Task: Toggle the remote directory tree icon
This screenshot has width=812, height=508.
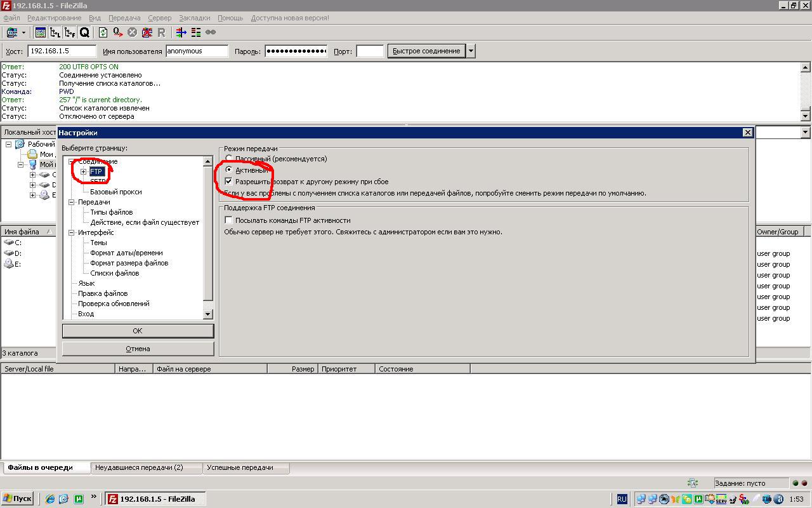Action: 70,32
